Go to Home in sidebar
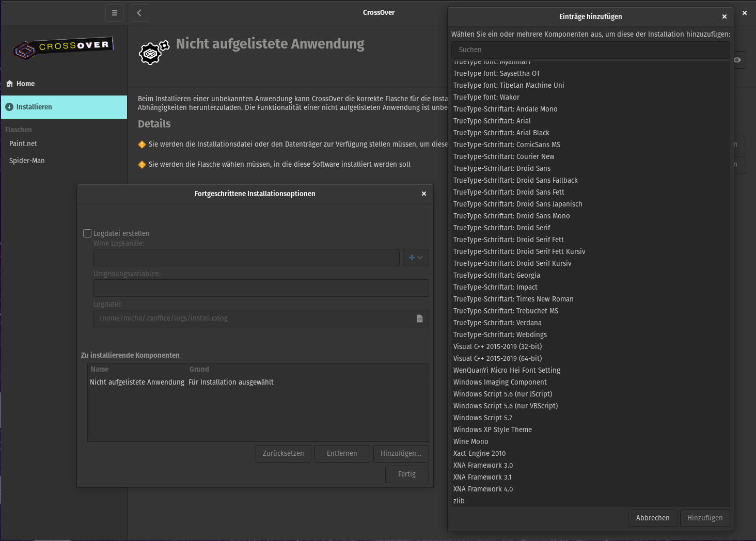This screenshot has width=756, height=541. (x=25, y=84)
